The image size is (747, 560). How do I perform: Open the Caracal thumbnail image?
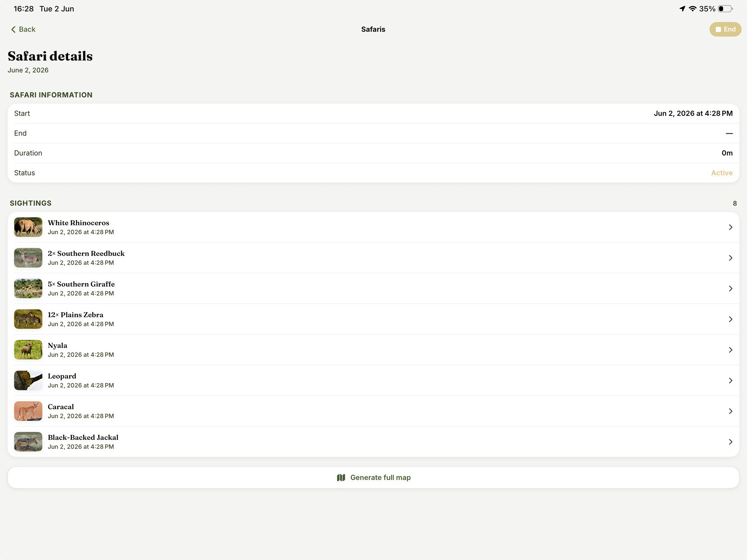pos(28,411)
